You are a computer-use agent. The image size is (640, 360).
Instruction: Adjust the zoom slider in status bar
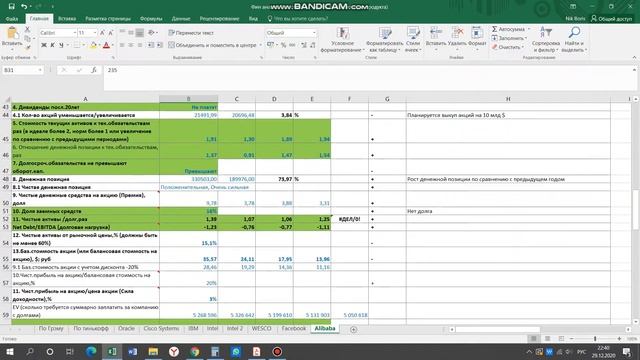point(595,339)
